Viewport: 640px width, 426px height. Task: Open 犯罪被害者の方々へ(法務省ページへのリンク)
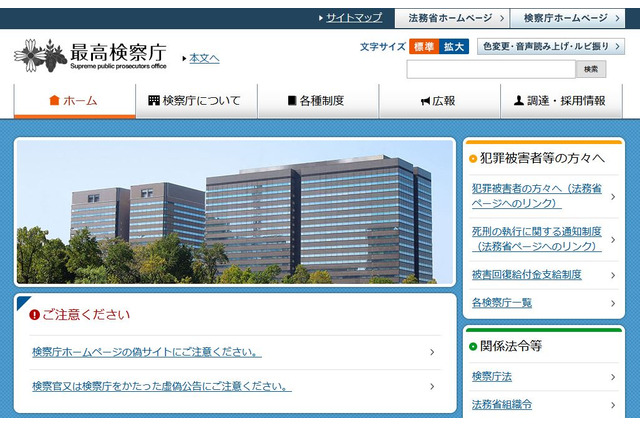537,196
